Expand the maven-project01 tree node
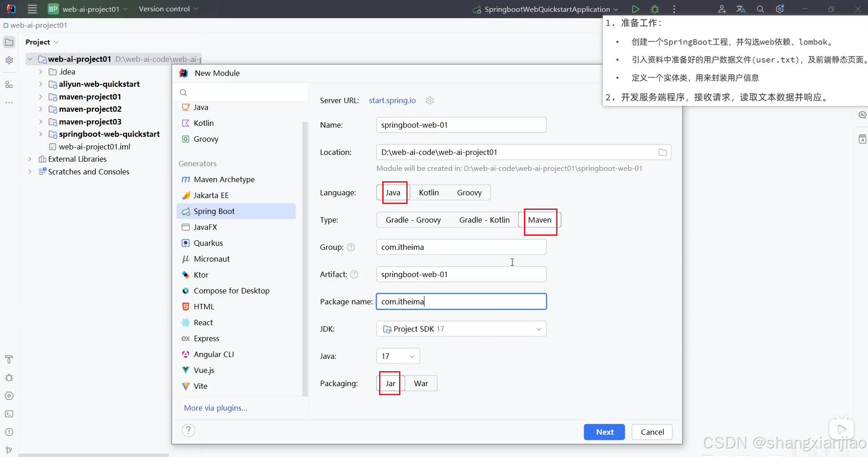 tap(40, 97)
